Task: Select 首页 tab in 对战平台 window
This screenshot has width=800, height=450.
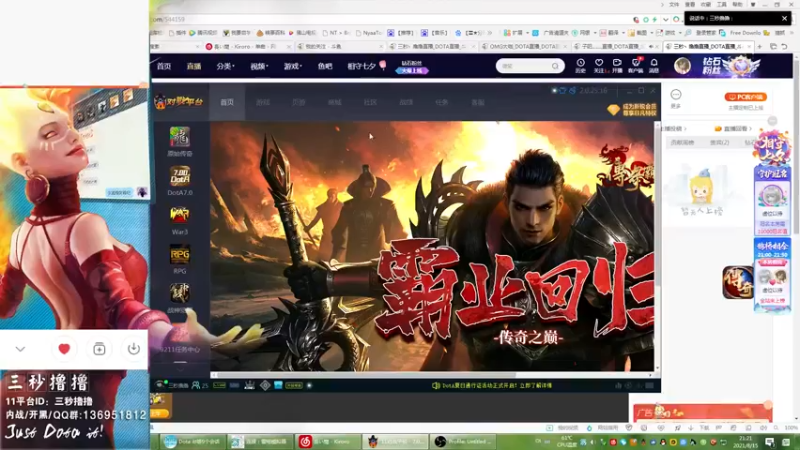Action: (x=227, y=102)
